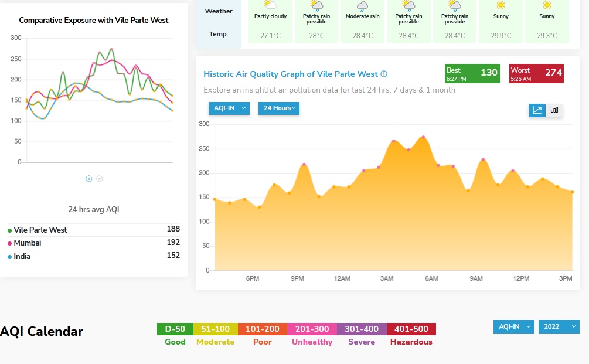Click the Worst 274 AQI badge
Image resolution: width=589 pixels, height=364 pixels.
(537, 73)
